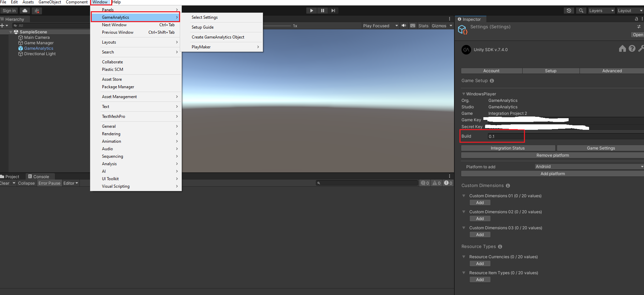Viewport: 644px width, 295px height.
Task: Click the Settings preset sliders icon
Action: [639, 27]
